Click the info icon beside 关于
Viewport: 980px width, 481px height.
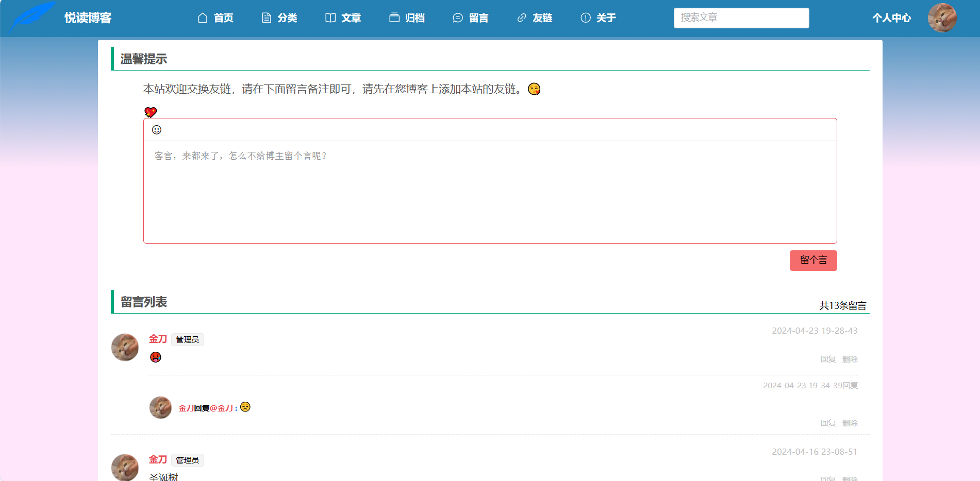click(x=586, y=18)
